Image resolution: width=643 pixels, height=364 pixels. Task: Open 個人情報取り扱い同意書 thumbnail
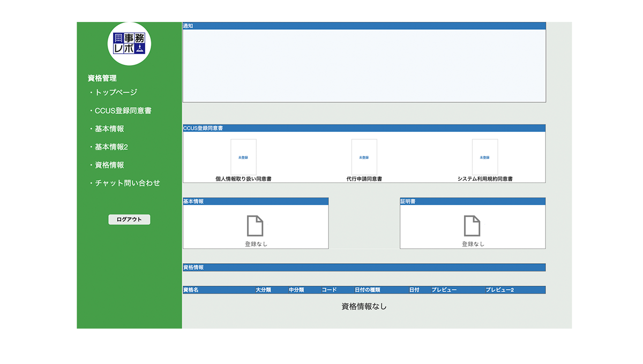pos(243,157)
